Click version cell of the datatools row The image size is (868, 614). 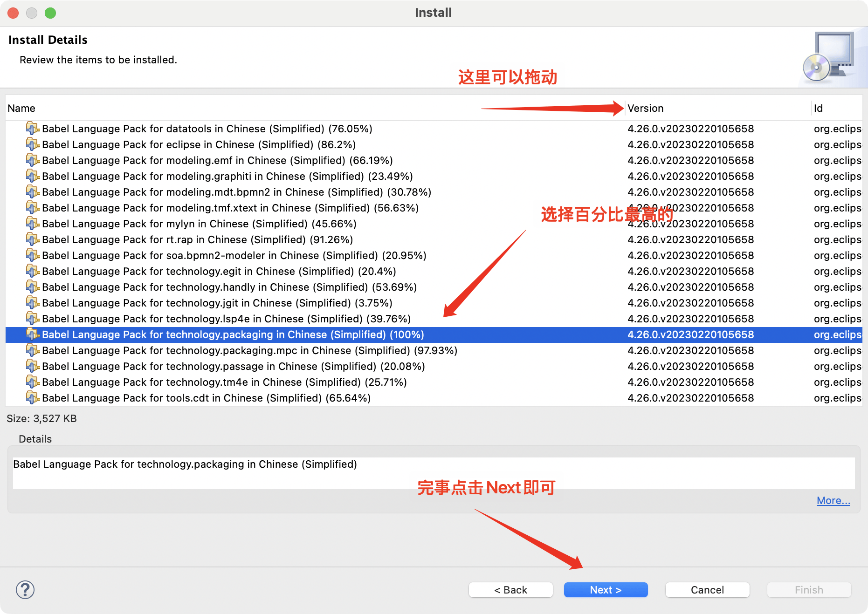point(690,129)
